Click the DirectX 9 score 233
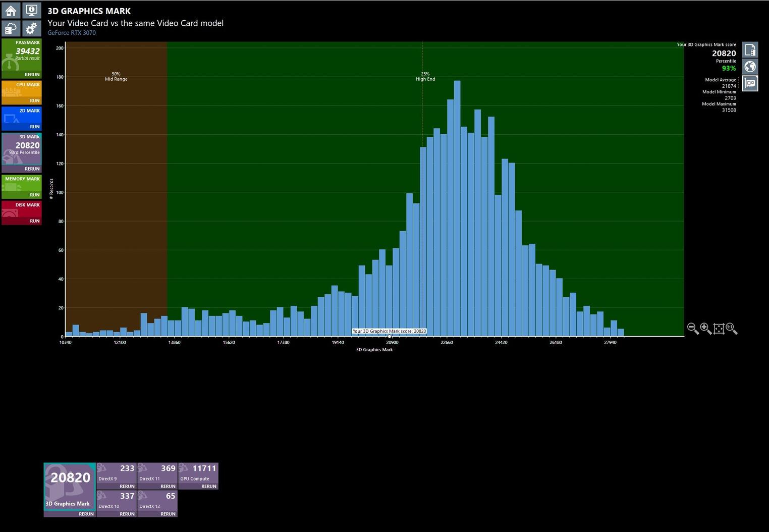Viewport: 769px width, 532px height. tap(127, 468)
